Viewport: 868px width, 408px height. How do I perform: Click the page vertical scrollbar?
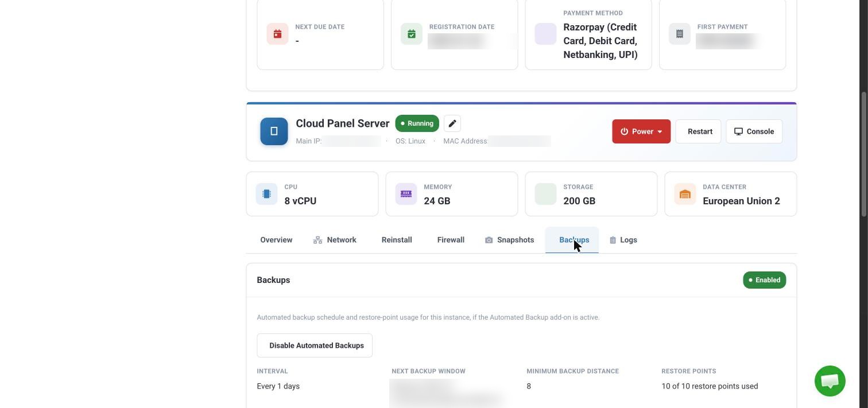tap(863, 155)
